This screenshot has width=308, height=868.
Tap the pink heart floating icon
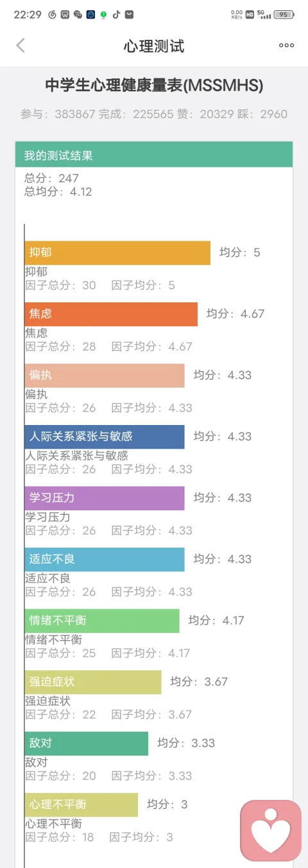(271, 830)
